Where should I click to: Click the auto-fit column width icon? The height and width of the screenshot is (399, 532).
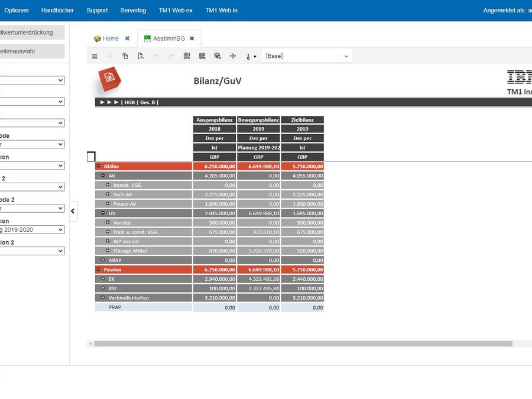[233, 56]
